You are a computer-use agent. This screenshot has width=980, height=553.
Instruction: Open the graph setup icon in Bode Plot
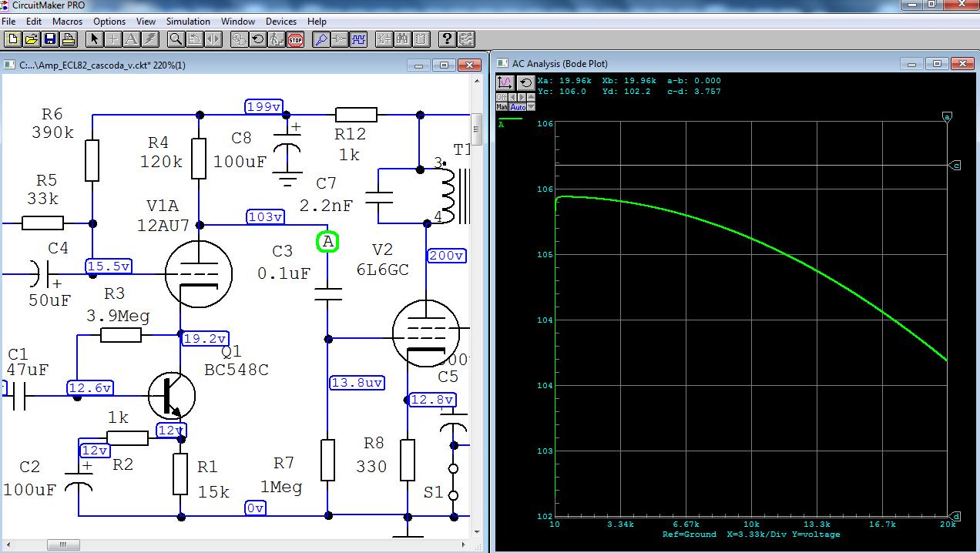(505, 83)
